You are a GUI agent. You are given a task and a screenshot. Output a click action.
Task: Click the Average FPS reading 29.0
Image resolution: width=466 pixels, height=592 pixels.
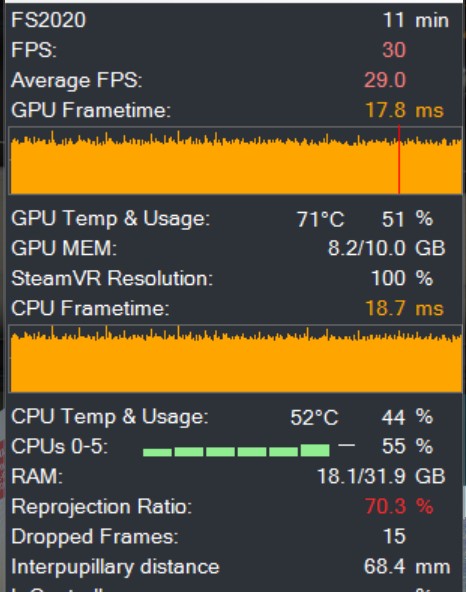[x=385, y=80]
